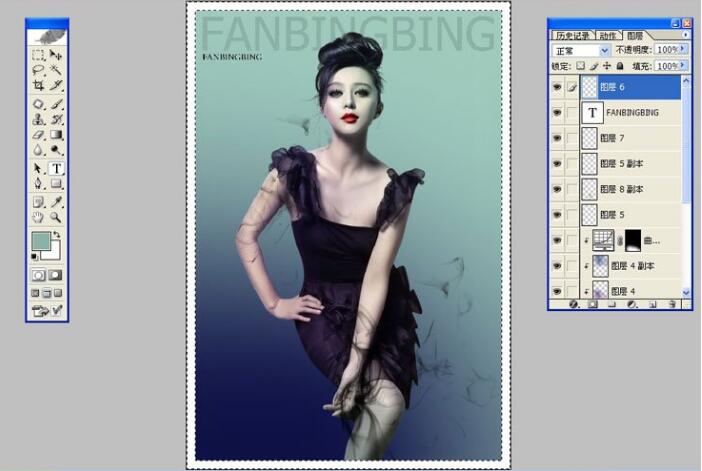Hide layer 图层 5 via eye icon

(x=557, y=214)
